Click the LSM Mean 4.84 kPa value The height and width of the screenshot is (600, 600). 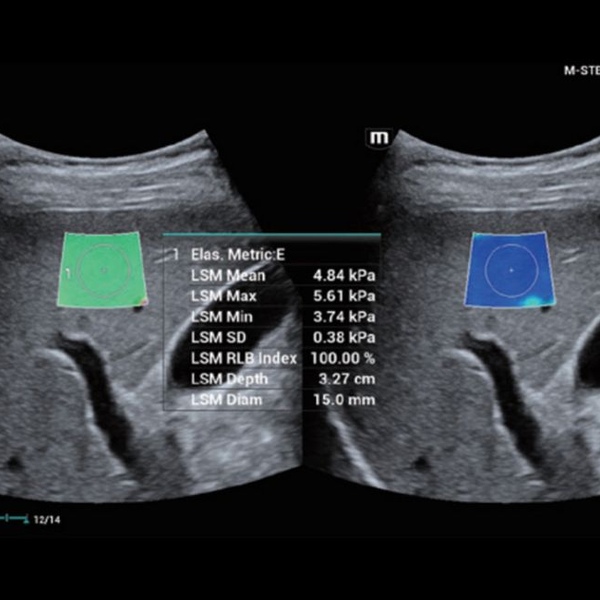[x=344, y=276]
